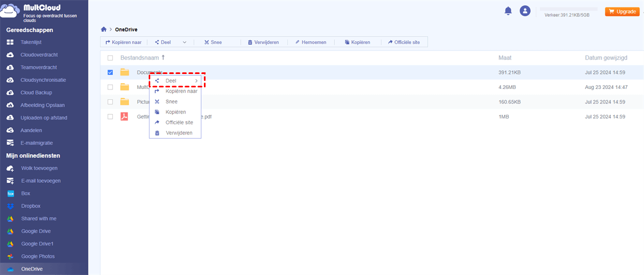Click the Kopiëren toolbar button

tap(357, 42)
